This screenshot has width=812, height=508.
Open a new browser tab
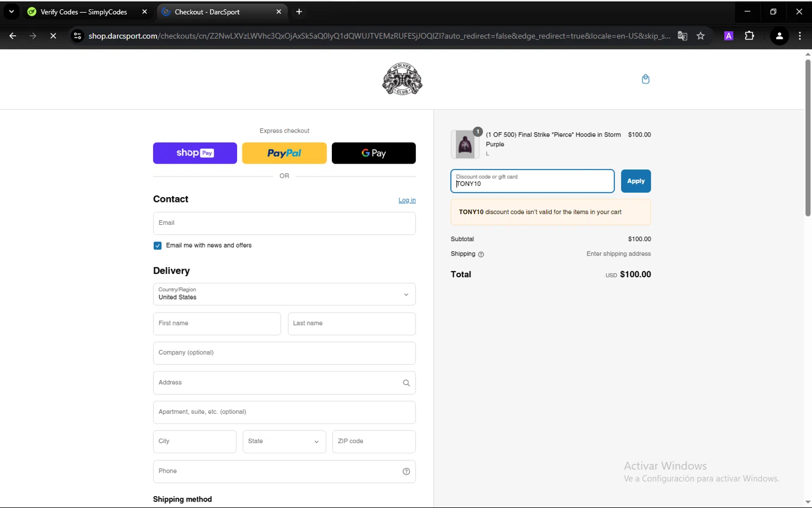pyautogui.click(x=299, y=12)
